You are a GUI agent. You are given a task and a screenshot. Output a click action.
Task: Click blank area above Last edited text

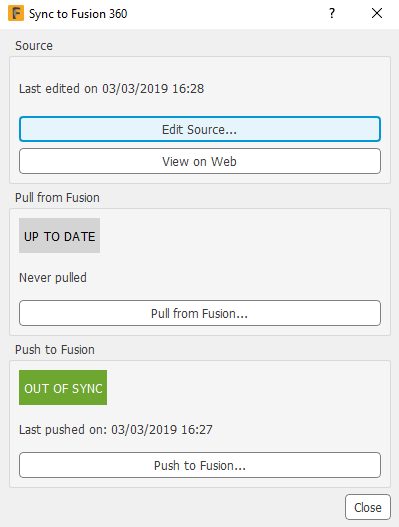click(x=200, y=69)
